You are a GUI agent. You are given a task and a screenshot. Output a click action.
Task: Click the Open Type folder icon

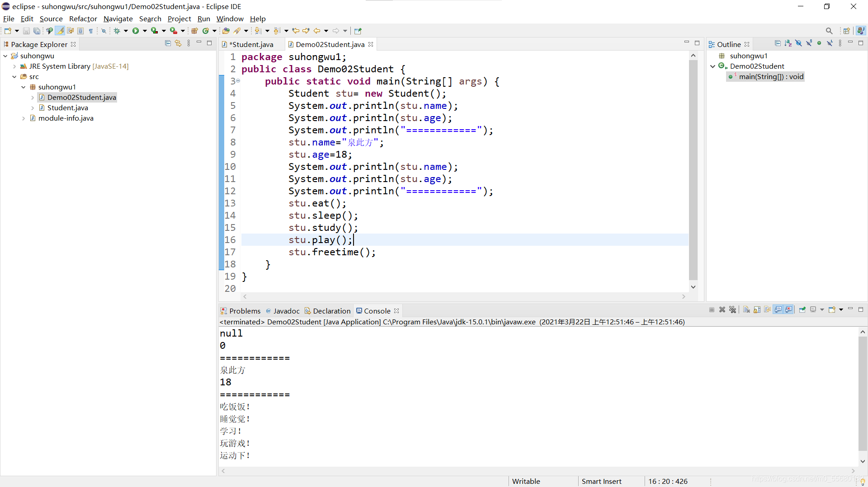pyautogui.click(x=226, y=31)
